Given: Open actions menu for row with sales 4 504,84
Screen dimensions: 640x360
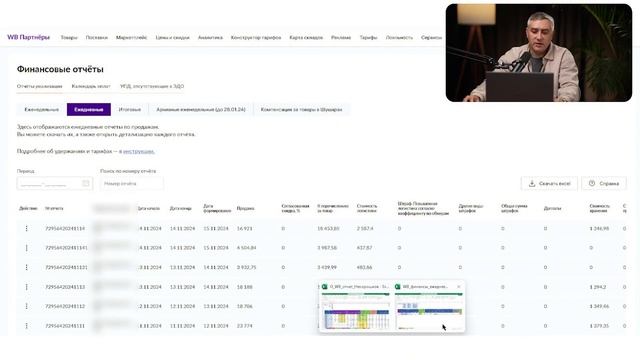Looking at the screenshot, I should click(x=27, y=248).
